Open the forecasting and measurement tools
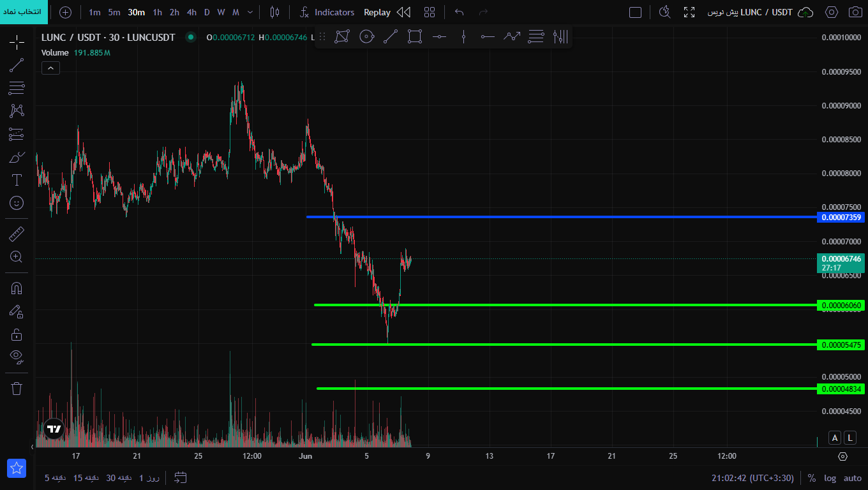Viewport: 868px width, 490px height. [17, 134]
